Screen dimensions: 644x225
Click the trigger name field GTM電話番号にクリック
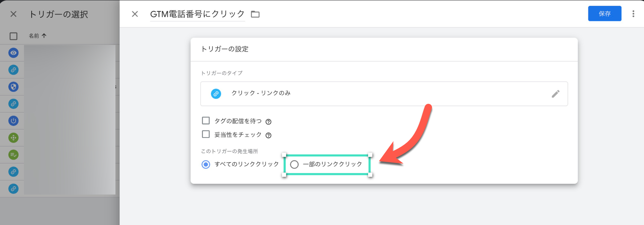click(x=197, y=14)
